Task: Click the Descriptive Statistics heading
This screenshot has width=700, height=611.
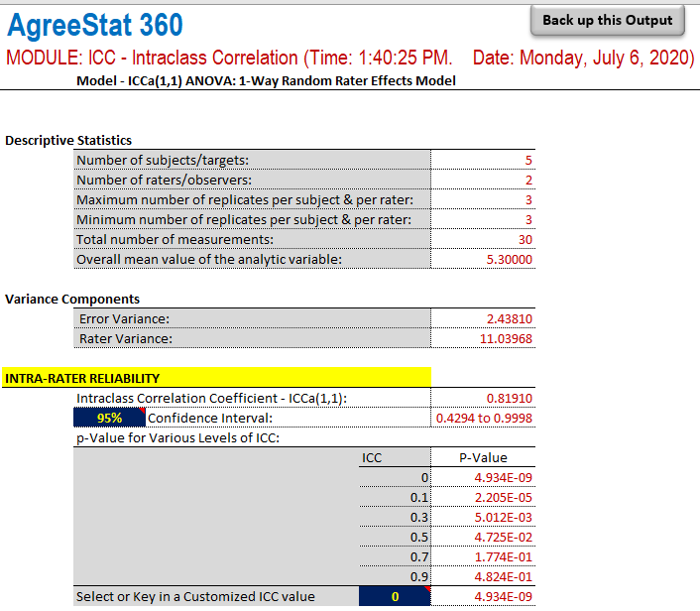Action: click(68, 140)
